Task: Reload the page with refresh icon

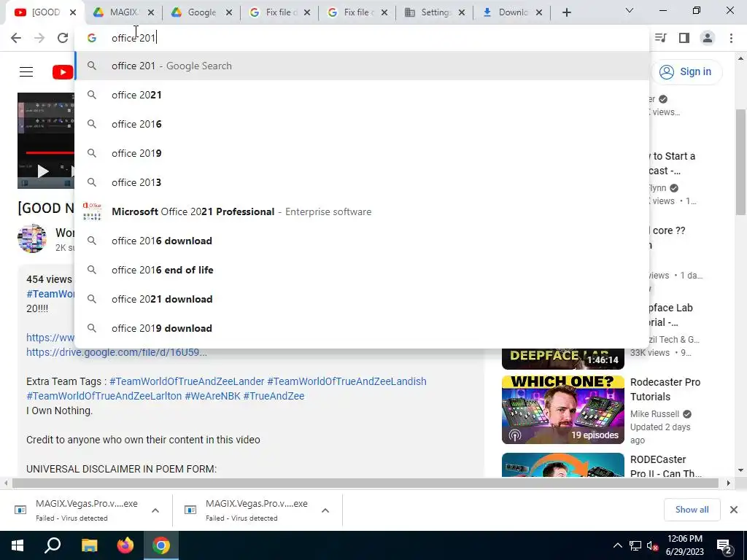Action: click(x=63, y=38)
